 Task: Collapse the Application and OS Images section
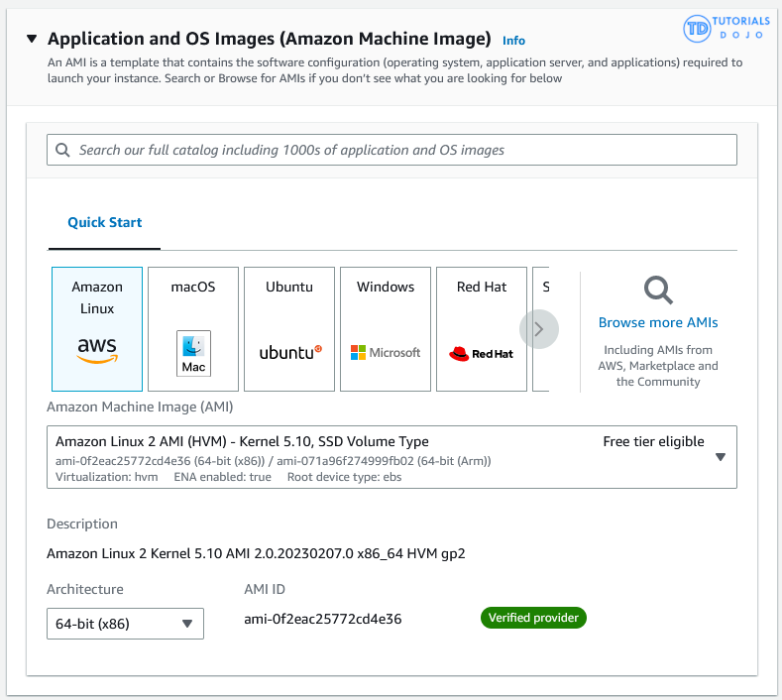click(x=31, y=40)
